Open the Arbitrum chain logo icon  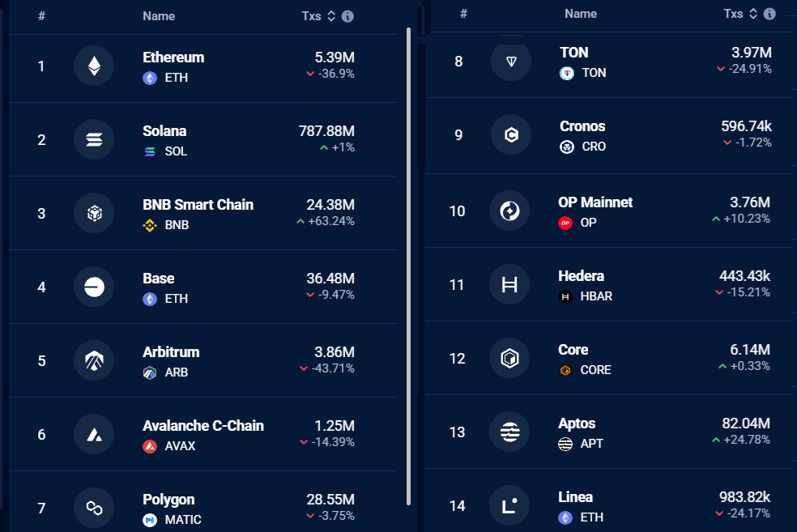point(94,361)
